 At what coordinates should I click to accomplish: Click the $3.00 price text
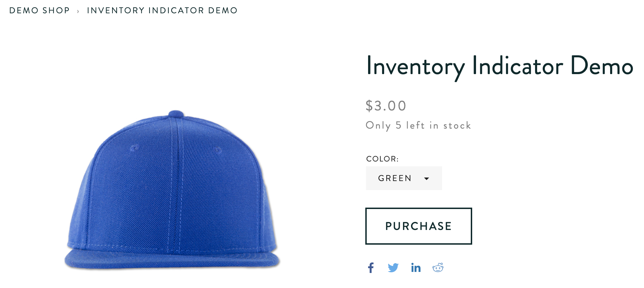tap(386, 106)
